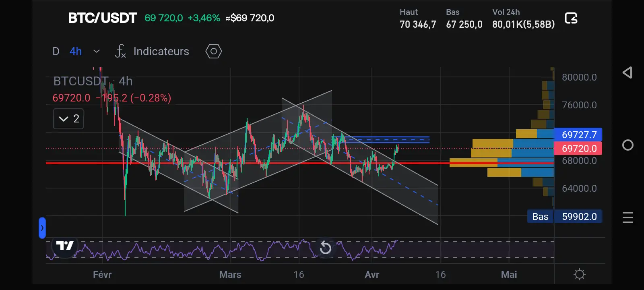644x290 pixels.
Task: Click the blue 69727.7 price label
Action: pyautogui.click(x=578, y=135)
